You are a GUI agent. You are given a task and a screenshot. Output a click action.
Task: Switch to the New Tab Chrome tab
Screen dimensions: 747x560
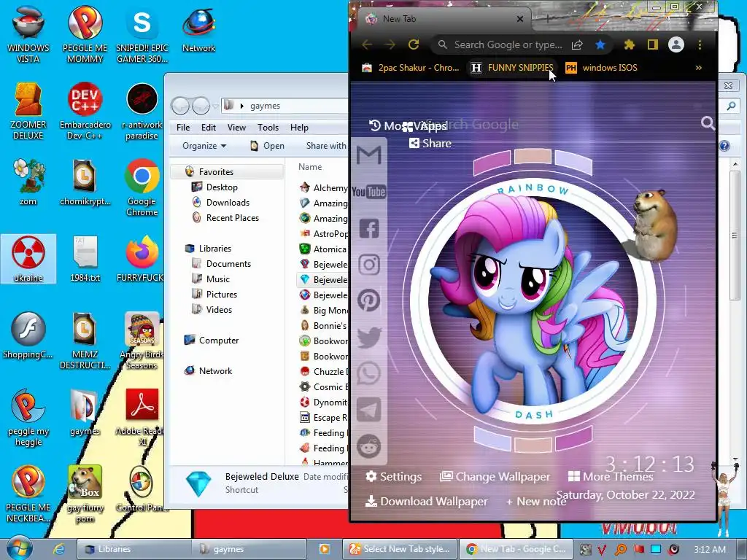coord(438,19)
